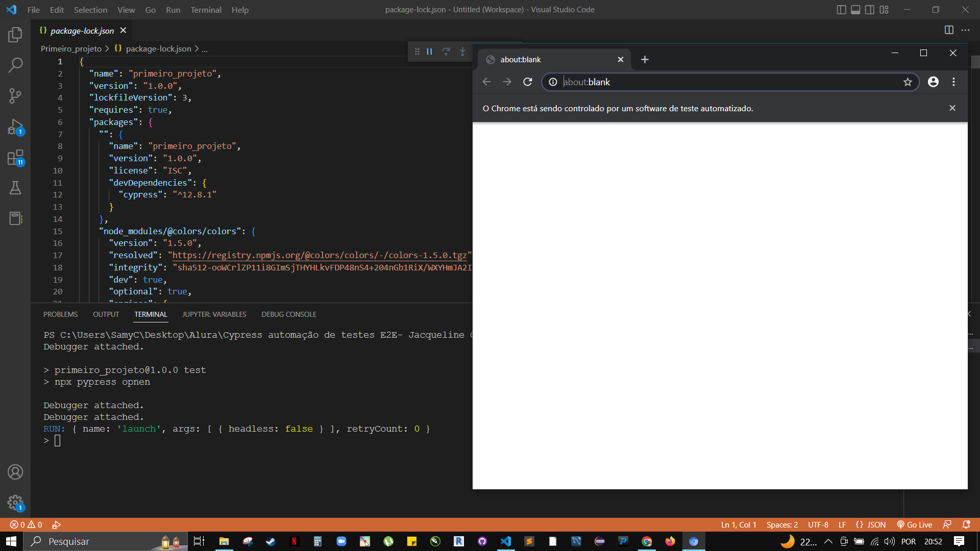Open the Help menu
Screen dimensions: 980x551
[240, 10]
